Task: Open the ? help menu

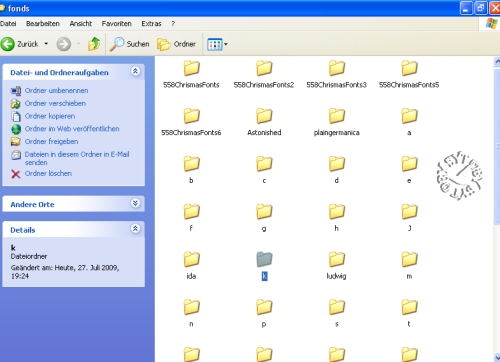Action: [x=173, y=24]
